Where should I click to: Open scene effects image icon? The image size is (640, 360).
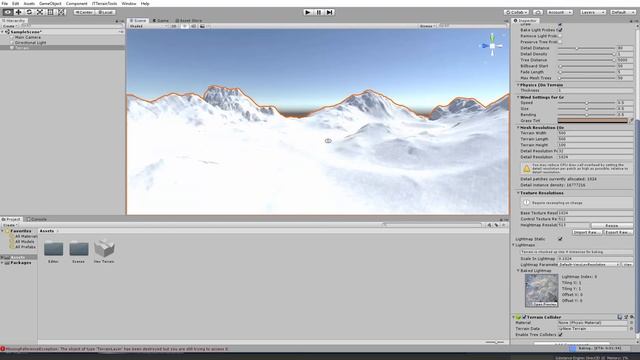point(202,26)
